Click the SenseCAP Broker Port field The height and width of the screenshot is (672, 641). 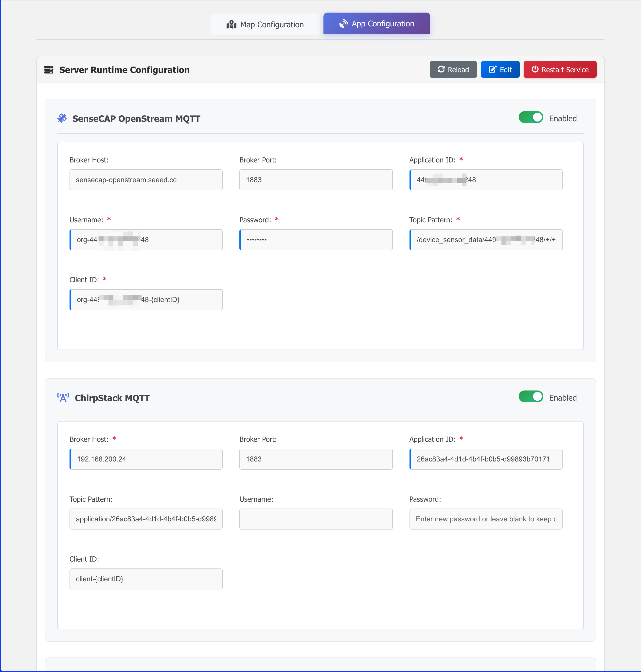coord(316,180)
